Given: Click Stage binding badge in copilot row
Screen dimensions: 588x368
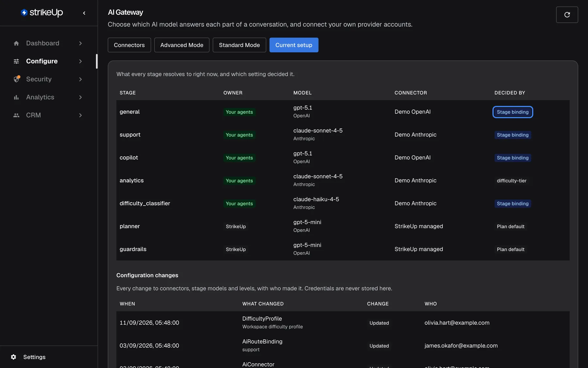Looking at the screenshot, I should 513,158.
